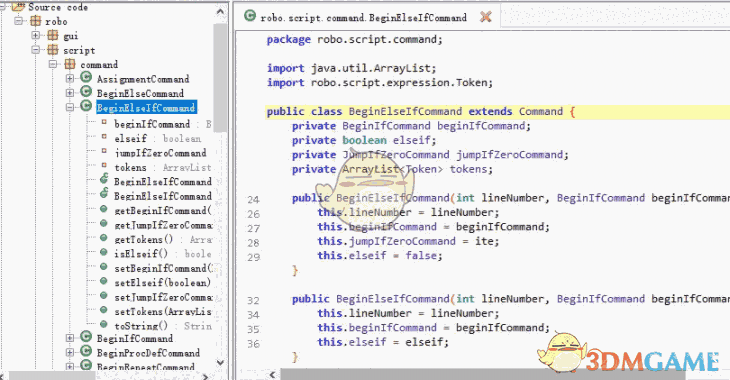Viewport: 730px width, 380px height.
Task: Click the tree panel scroll up arrow
Action: (x=221, y=11)
